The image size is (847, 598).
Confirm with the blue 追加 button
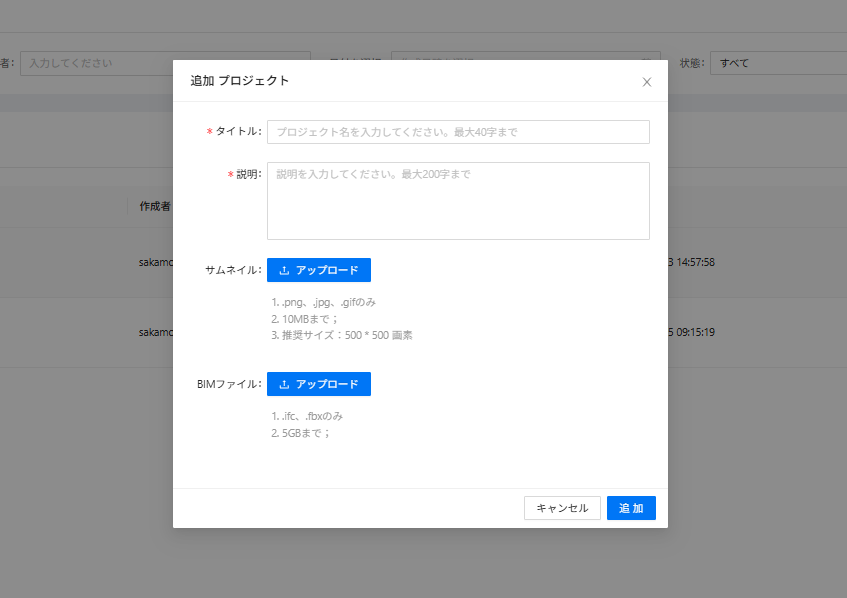(x=631, y=508)
